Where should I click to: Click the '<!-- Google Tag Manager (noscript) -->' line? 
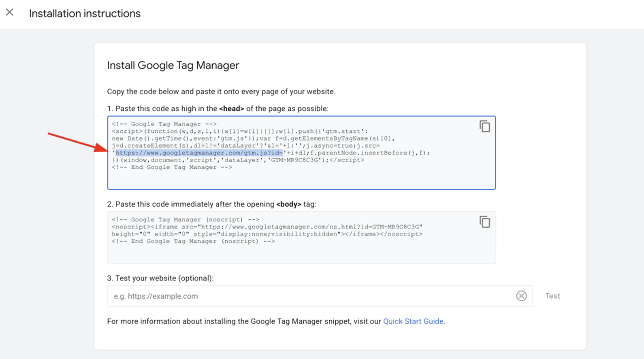[186, 219]
